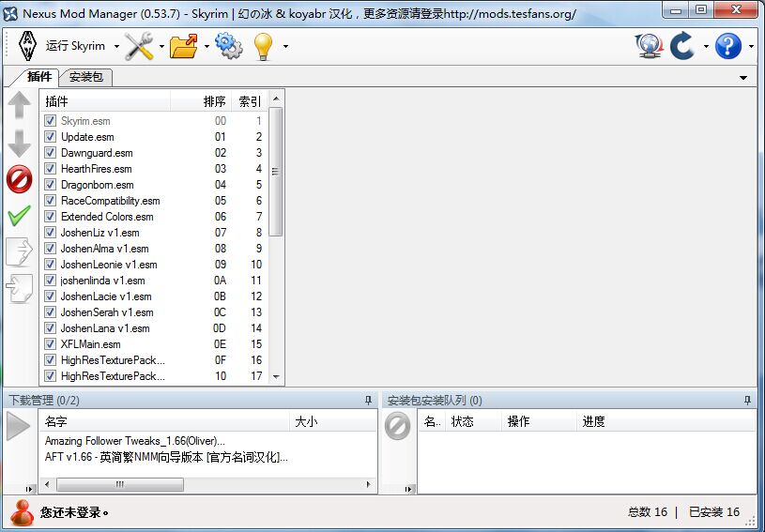Click the plugin list scroll-up arrow

[276, 99]
